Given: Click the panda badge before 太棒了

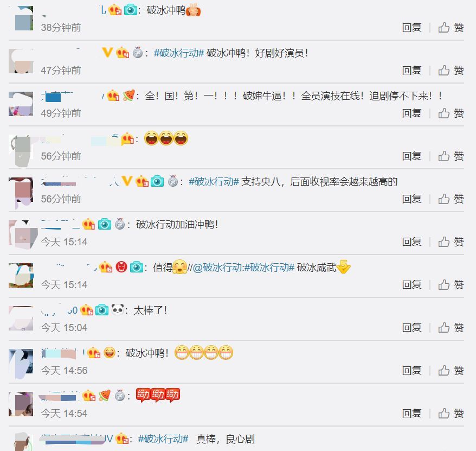Looking at the screenshot, I should (117, 310).
